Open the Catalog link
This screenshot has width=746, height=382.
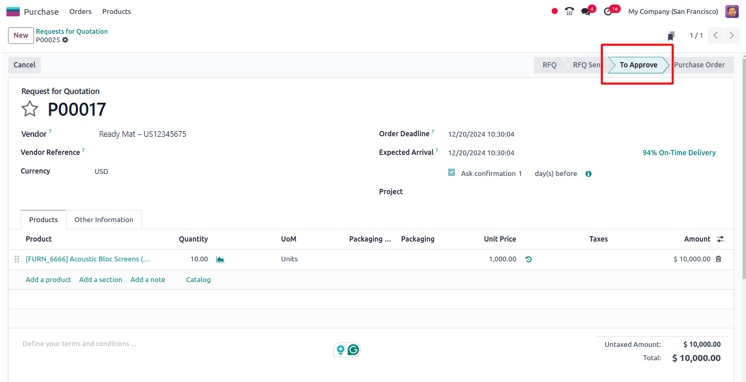pyautogui.click(x=198, y=280)
